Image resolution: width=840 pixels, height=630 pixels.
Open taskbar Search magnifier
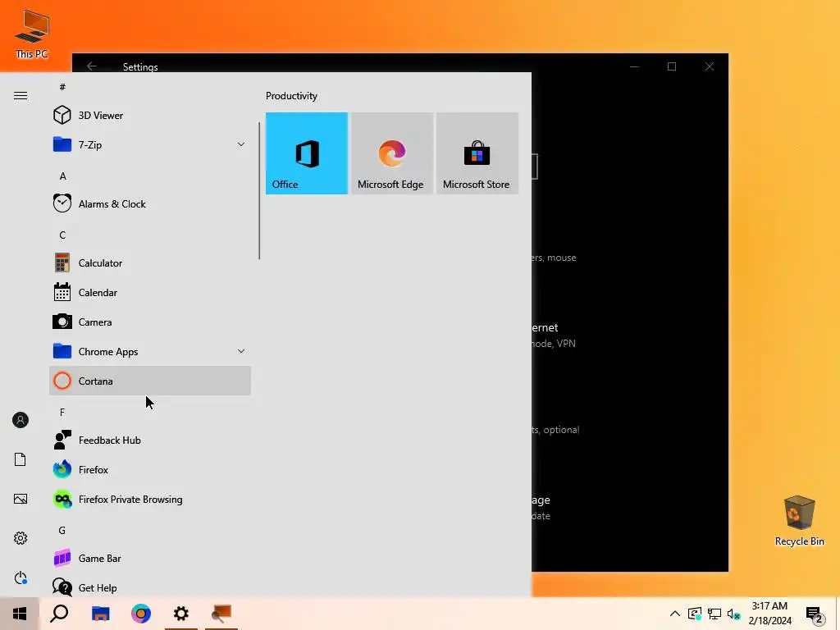click(x=59, y=614)
